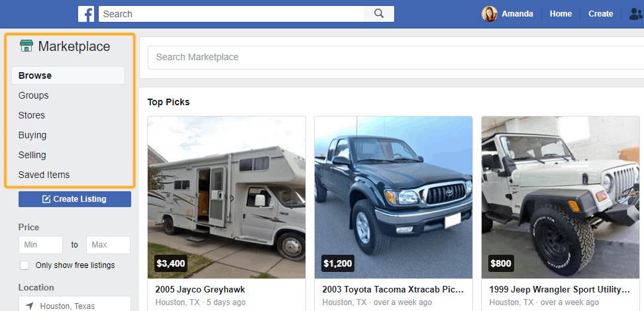Open Groups in Marketplace sidebar
The image size is (644, 311).
[x=33, y=95]
